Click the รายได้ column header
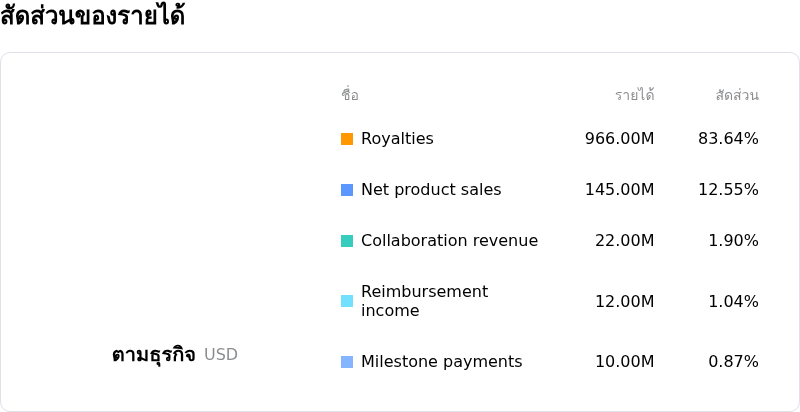 click(x=635, y=95)
